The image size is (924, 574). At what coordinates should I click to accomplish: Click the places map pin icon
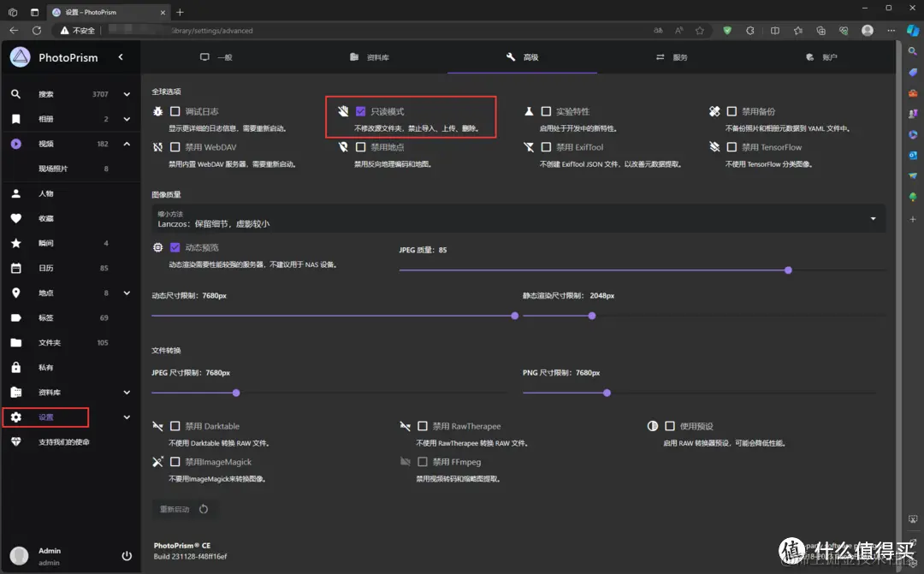click(16, 293)
